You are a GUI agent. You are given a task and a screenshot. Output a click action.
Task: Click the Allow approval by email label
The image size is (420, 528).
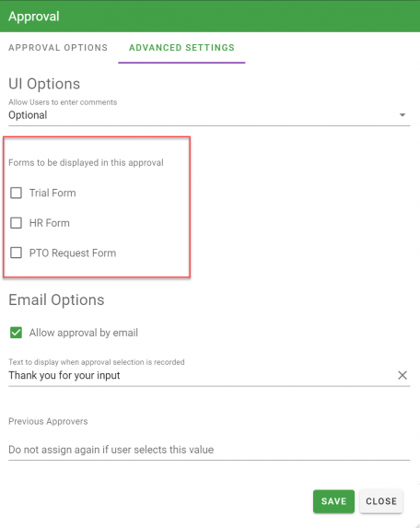pyautogui.click(x=84, y=333)
